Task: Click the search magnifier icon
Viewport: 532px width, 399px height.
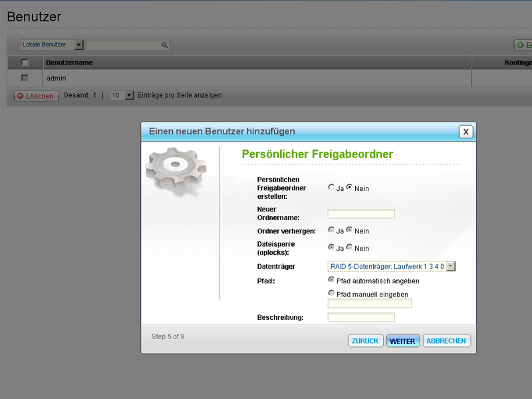Action: [x=164, y=45]
